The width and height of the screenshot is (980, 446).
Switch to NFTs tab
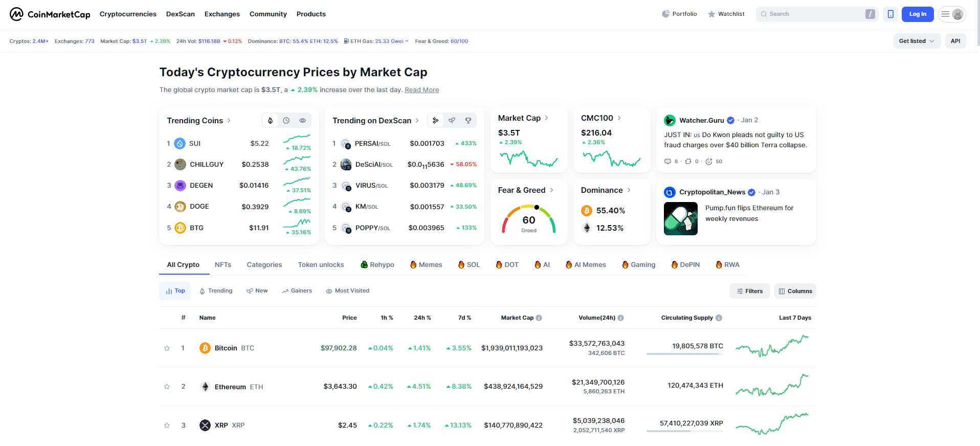[223, 265]
